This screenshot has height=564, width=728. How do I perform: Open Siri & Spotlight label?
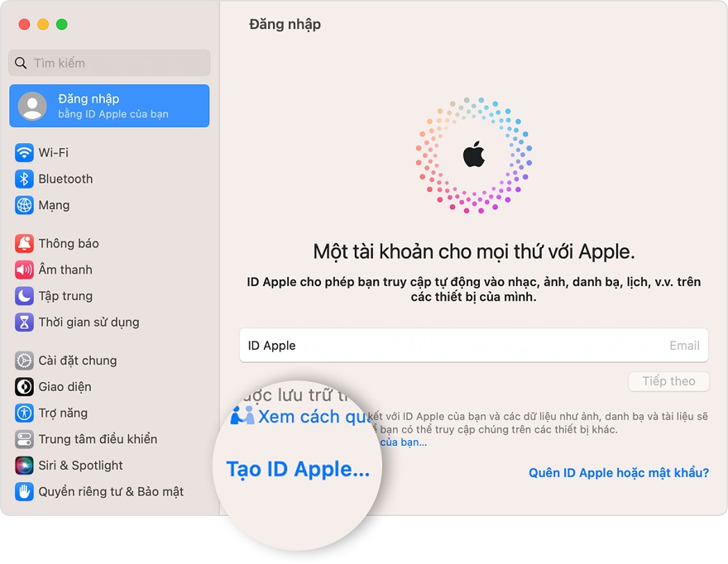(x=81, y=466)
